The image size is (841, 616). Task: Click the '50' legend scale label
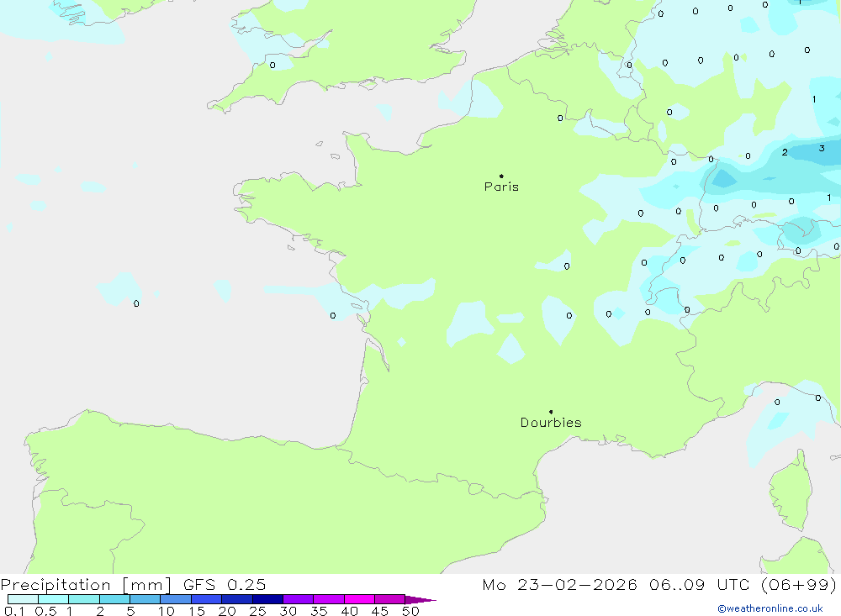[410, 611]
